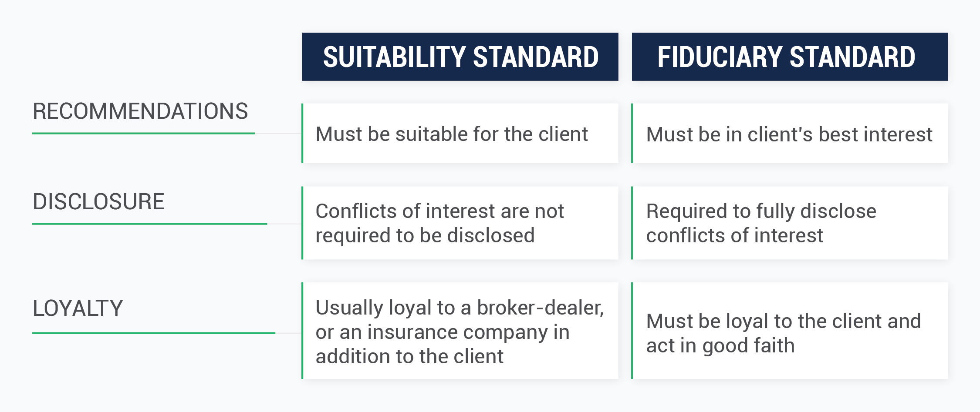Click the SUITABILITY STANDARD header
Image resolution: width=980 pixels, height=412 pixels.
[460, 57]
